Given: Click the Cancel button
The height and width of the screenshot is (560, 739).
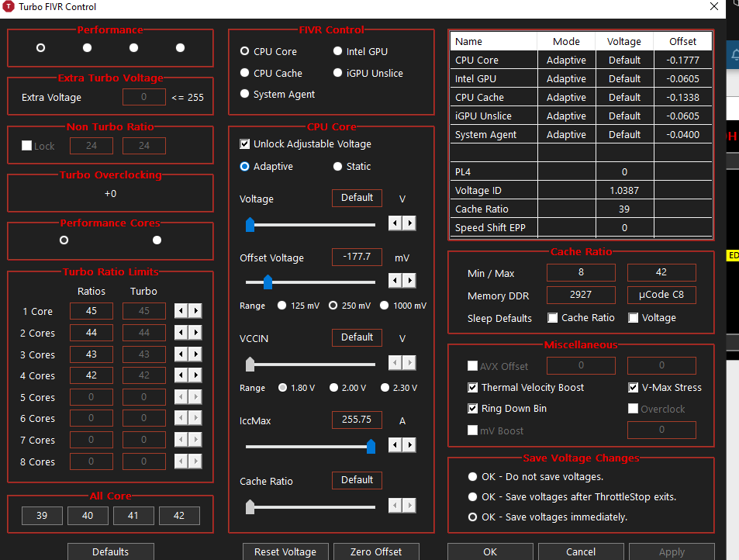Looking at the screenshot, I should [581, 551].
